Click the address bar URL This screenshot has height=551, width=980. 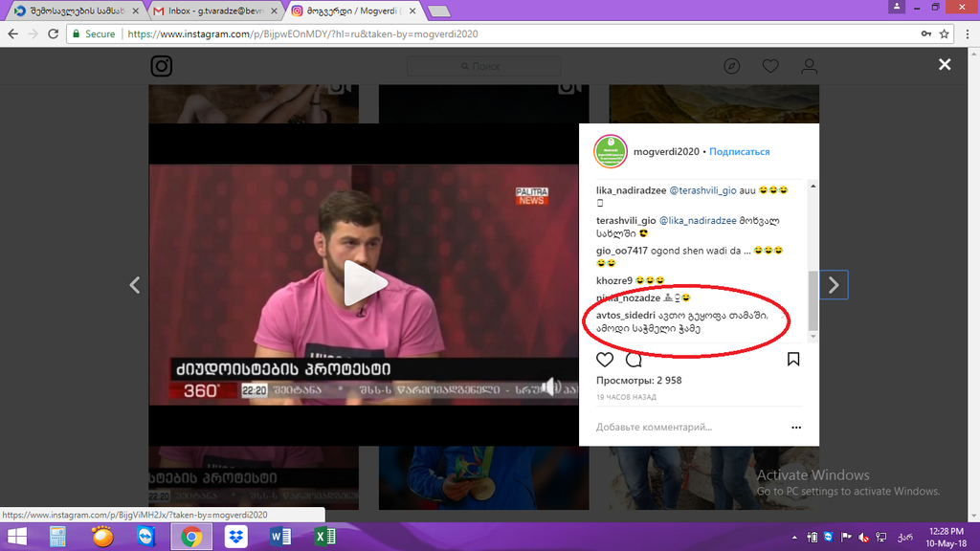pyautogui.click(x=302, y=34)
